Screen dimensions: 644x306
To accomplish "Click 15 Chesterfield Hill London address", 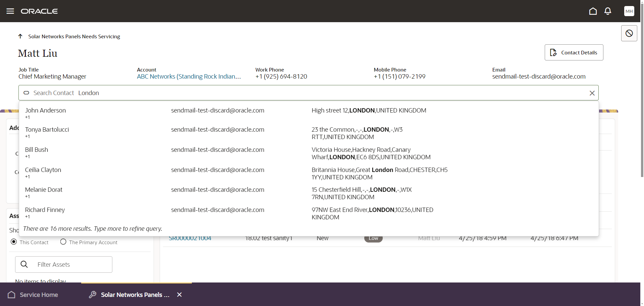I will click(362, 193).
